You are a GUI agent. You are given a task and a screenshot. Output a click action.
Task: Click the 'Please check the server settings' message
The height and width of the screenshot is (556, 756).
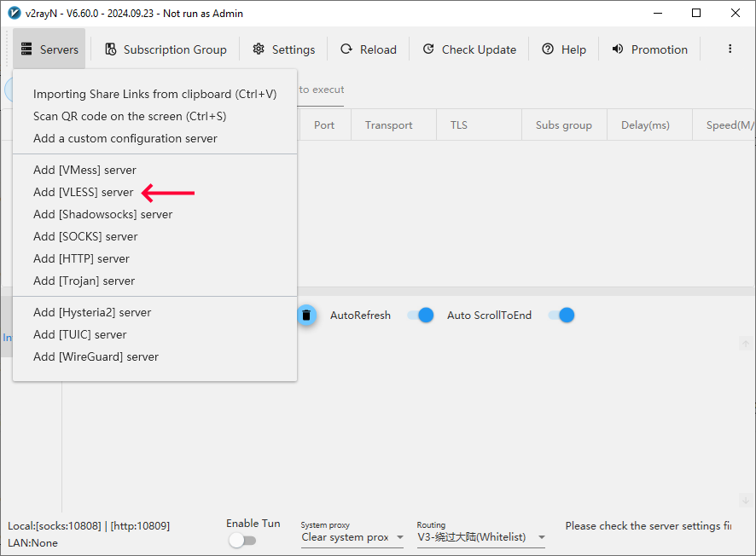tap(648, 525)
